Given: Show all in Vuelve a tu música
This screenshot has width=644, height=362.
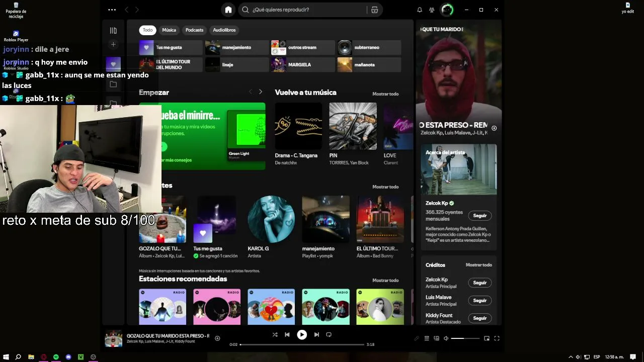Looking at the screenshot, I should [385, 94].
